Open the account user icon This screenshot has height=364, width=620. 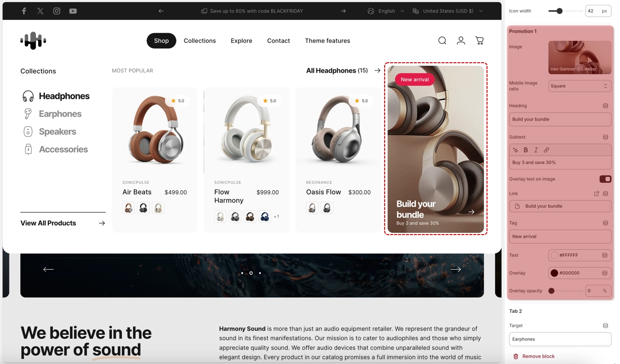[461, 40]
